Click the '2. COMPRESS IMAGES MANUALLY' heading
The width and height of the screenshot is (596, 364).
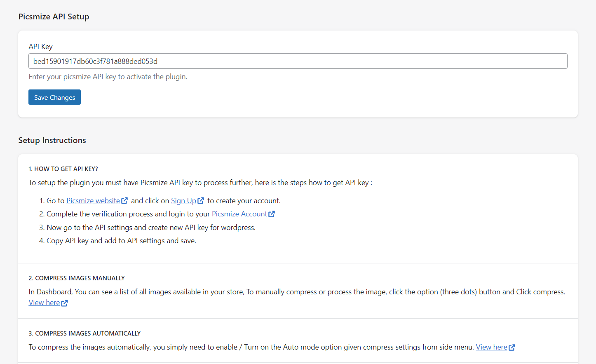77,278
